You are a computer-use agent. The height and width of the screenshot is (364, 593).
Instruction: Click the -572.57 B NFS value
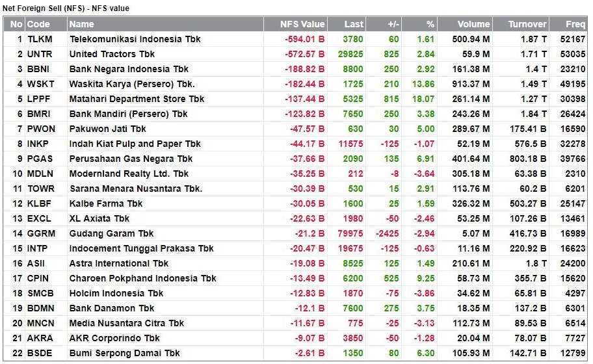305,54
